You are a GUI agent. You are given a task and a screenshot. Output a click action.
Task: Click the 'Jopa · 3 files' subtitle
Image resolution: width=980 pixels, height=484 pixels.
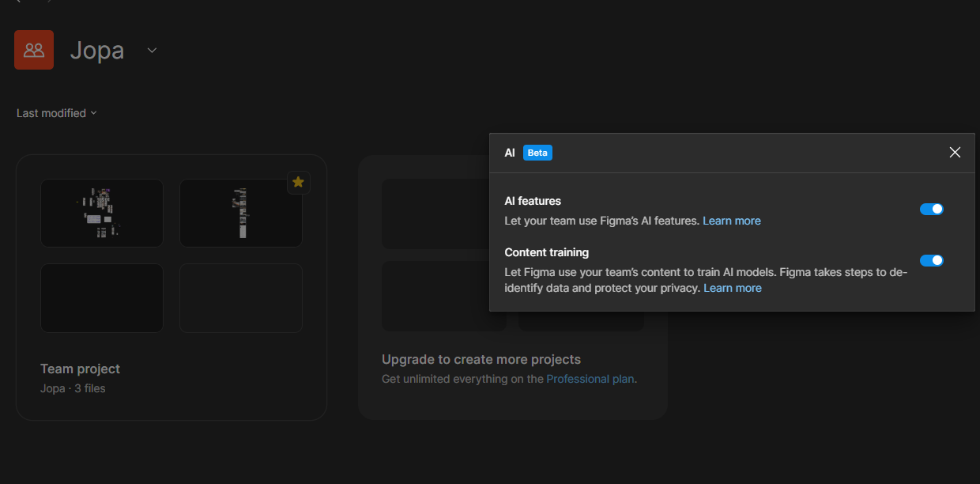(x=73, y=388)
